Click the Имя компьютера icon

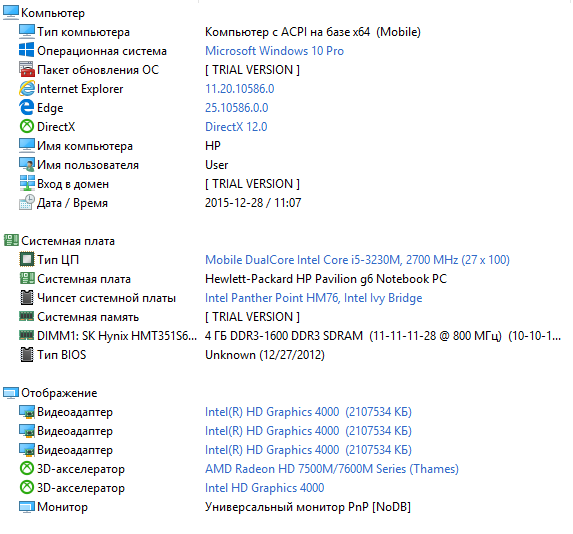coord(27,145)
